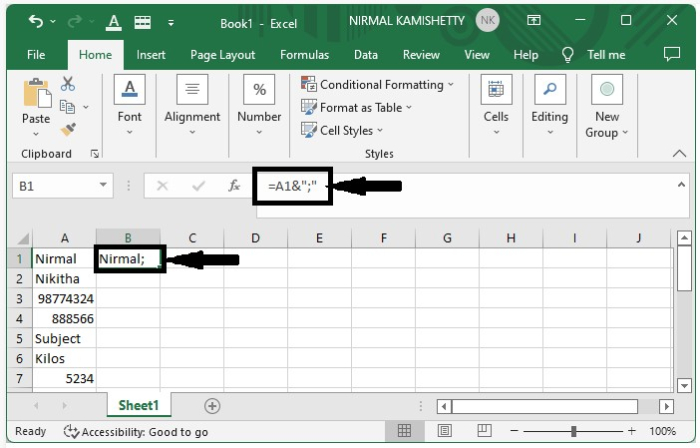Click the Enter checkmark formula icon
The image size is (700, 448).
click(x=198, y=186)
